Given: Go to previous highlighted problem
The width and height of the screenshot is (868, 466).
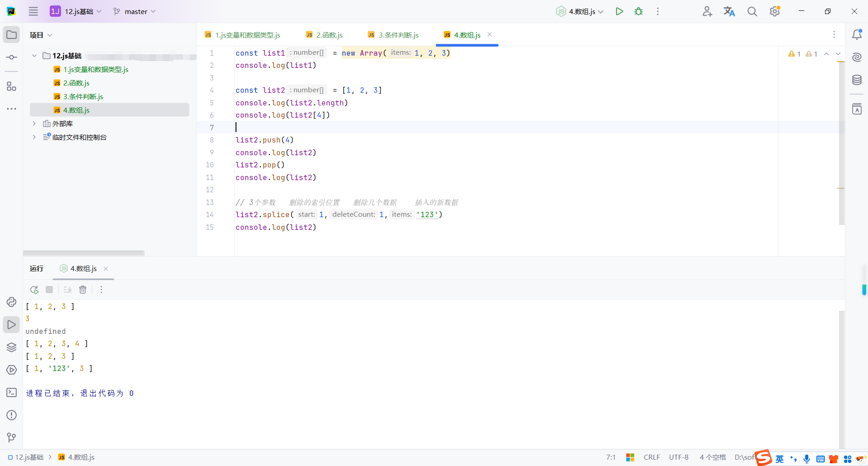Looking at the screenshot, I should 826,54.
